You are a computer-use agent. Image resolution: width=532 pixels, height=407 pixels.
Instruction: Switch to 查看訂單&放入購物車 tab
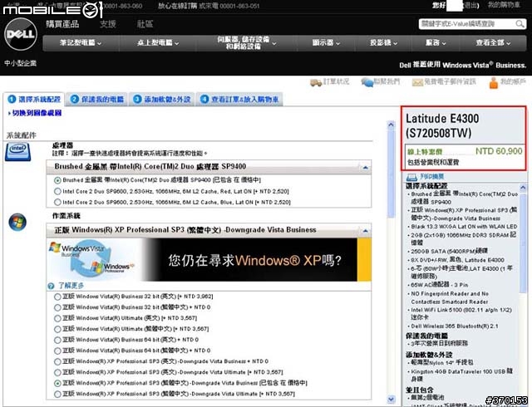click(x=239, y=100)
